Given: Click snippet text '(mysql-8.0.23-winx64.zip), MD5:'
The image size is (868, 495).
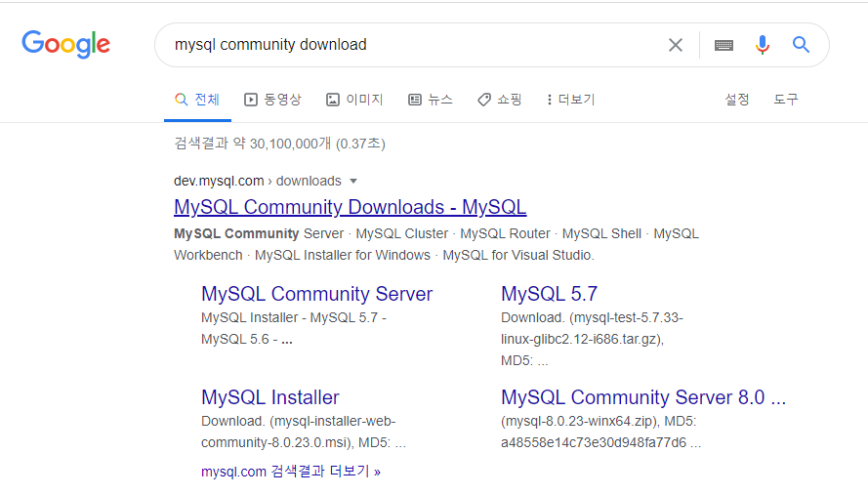Looking at the screenshot, I should (599, 422).
